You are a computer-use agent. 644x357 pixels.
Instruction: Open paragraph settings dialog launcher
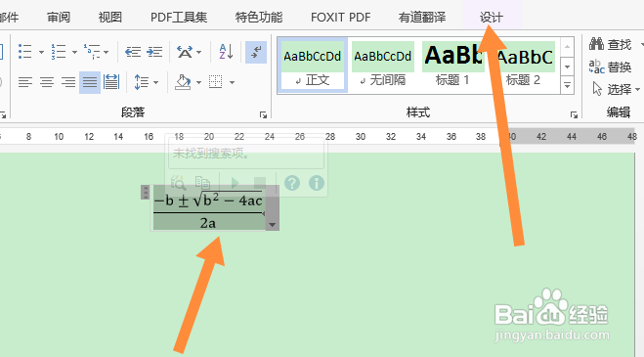coord(263,114)
